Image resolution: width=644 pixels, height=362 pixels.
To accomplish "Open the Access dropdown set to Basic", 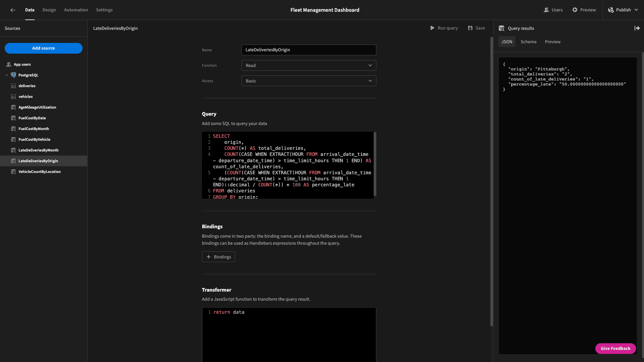I will click(x=309, y=81).
